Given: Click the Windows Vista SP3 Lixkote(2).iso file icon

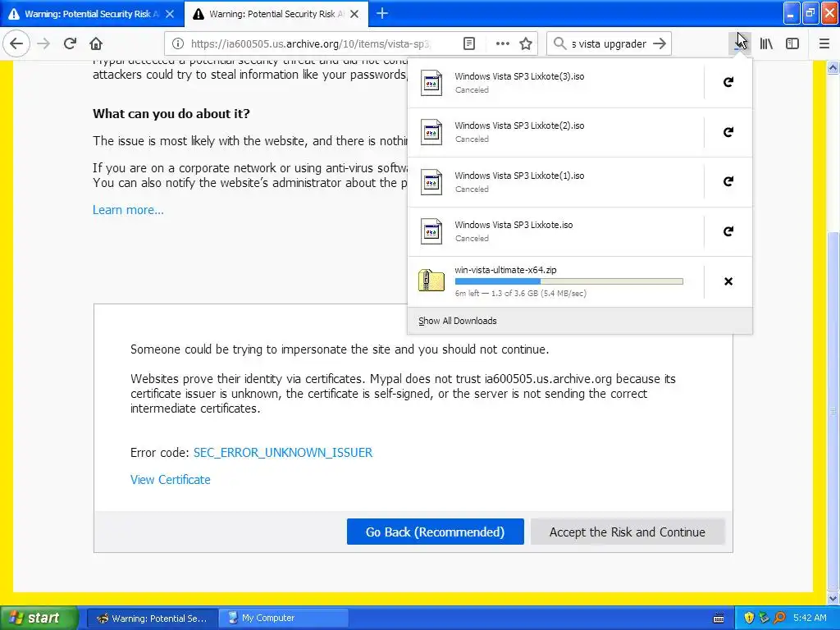Looking at the screenshot, I should click(431, 132).
